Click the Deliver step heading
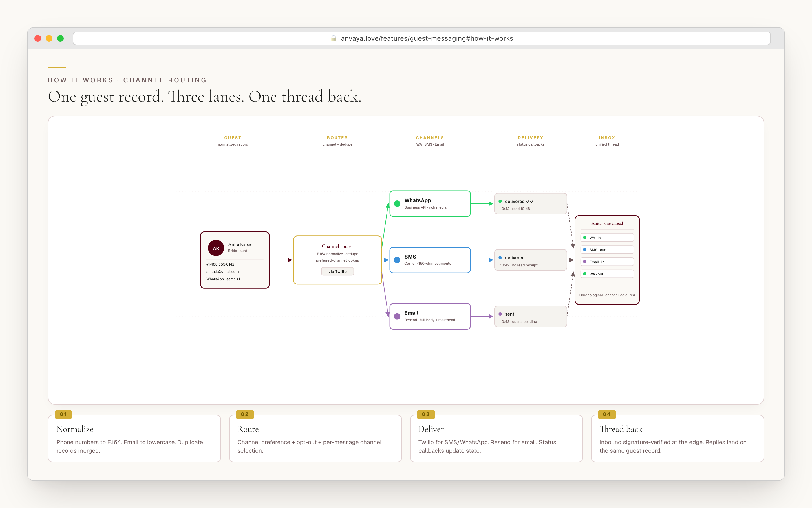 (x=431, y=429)
